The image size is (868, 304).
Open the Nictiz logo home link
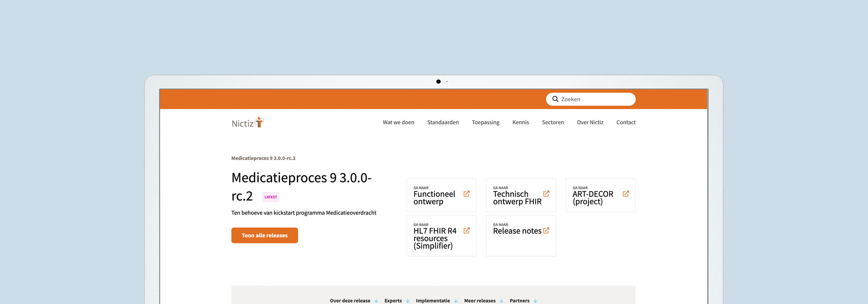pos(248,123)
